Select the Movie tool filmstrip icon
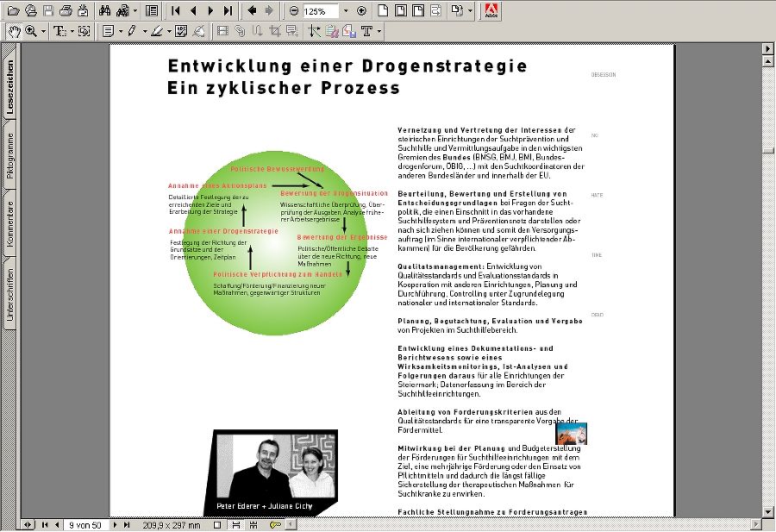Image resolution: width=776 pixels, height=532 pixels. [222, 31]
